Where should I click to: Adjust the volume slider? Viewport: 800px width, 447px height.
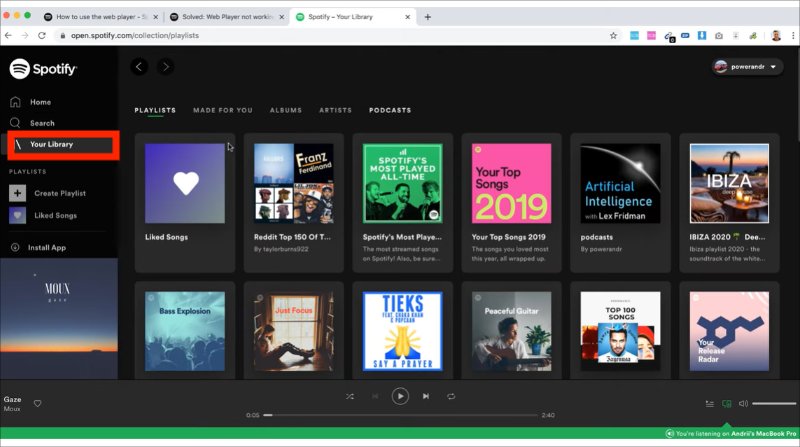(774, 404)
